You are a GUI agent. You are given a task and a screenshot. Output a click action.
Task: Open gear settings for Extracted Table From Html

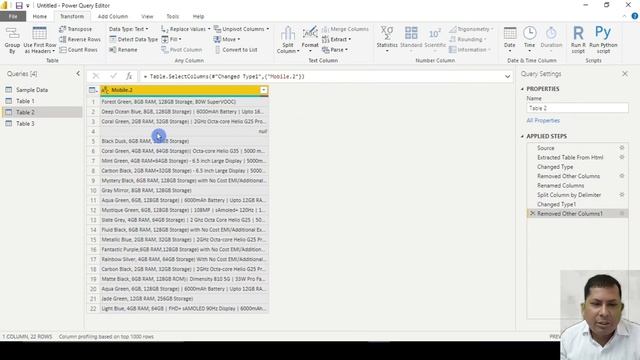(622, 157)
